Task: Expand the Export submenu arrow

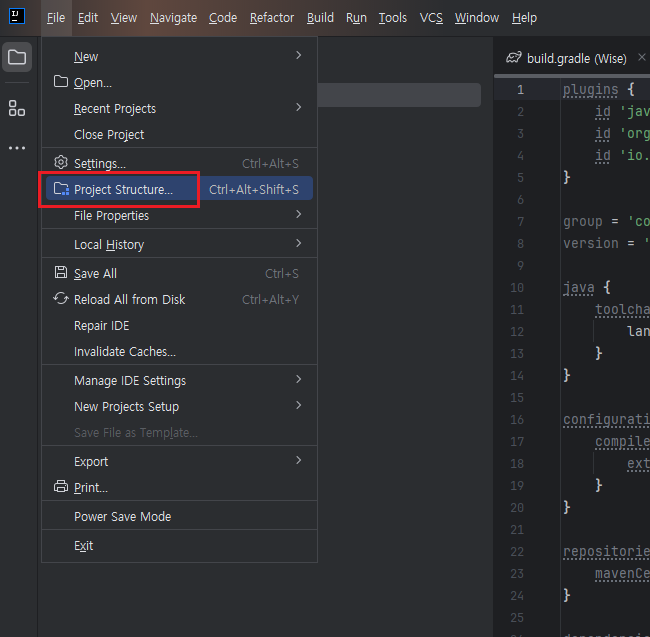Action: [298, 461]
